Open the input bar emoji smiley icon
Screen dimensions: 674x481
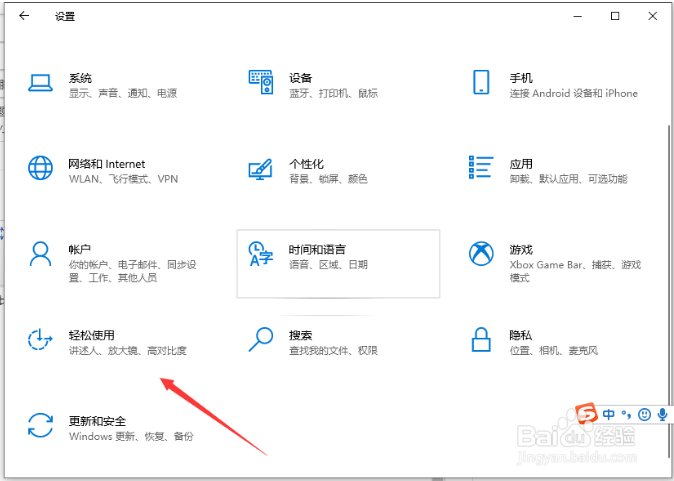(644, 414)
